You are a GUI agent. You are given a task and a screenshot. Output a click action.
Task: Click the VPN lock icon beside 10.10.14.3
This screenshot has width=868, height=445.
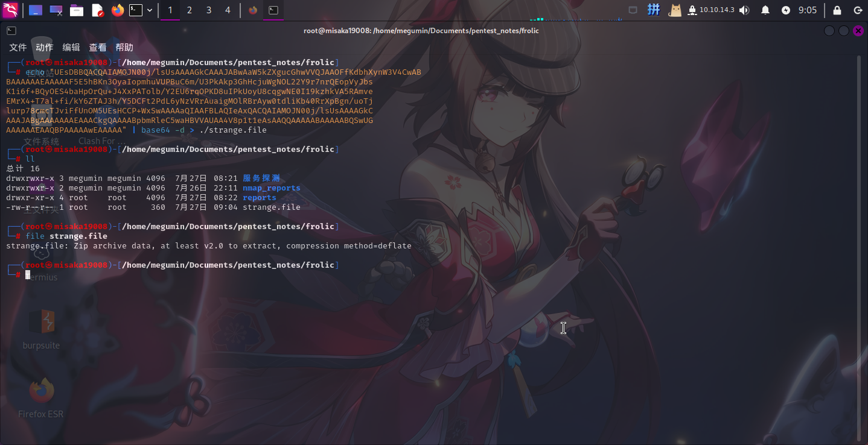692,10
